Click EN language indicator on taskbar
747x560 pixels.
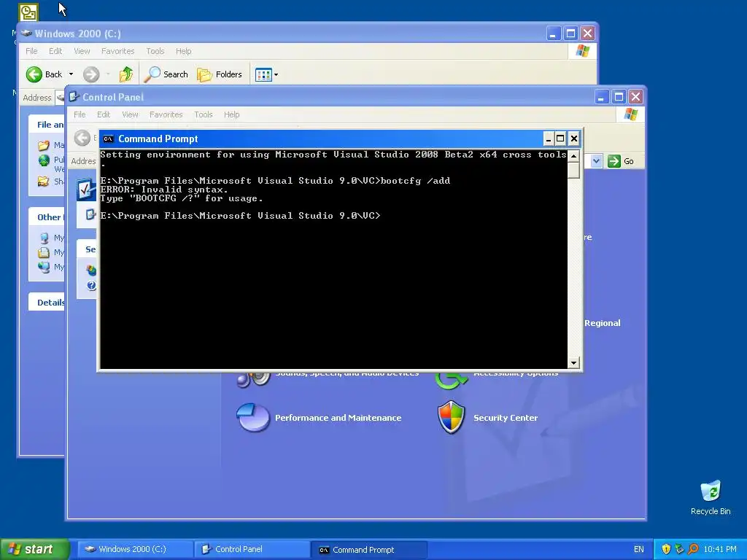638,549
